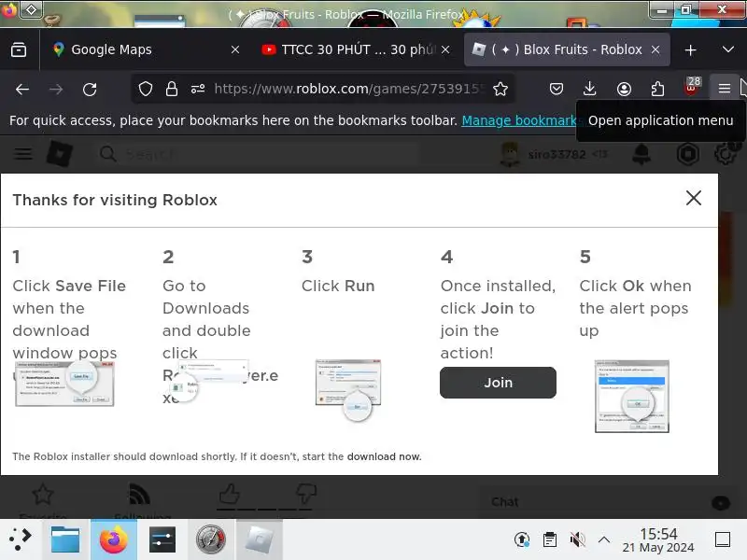Close the TTCC 30 PHÚT tab
Viewport: 747px width, 560px height.
445,49
